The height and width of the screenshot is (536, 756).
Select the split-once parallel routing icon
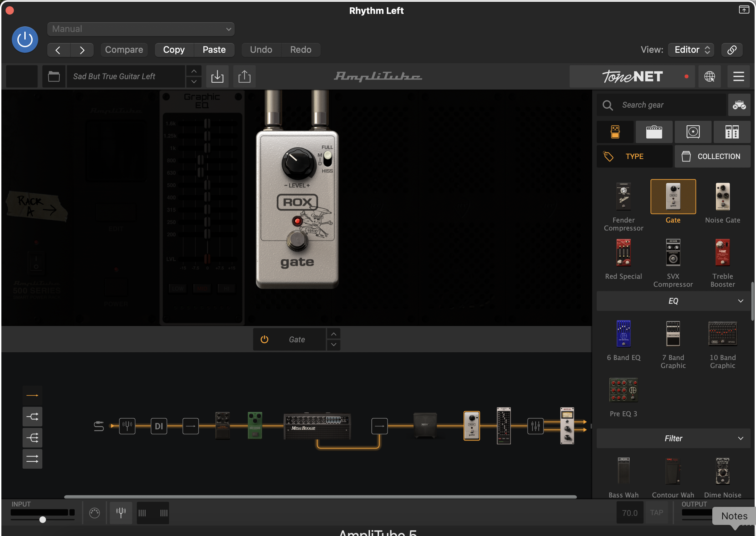pos(32,417)
